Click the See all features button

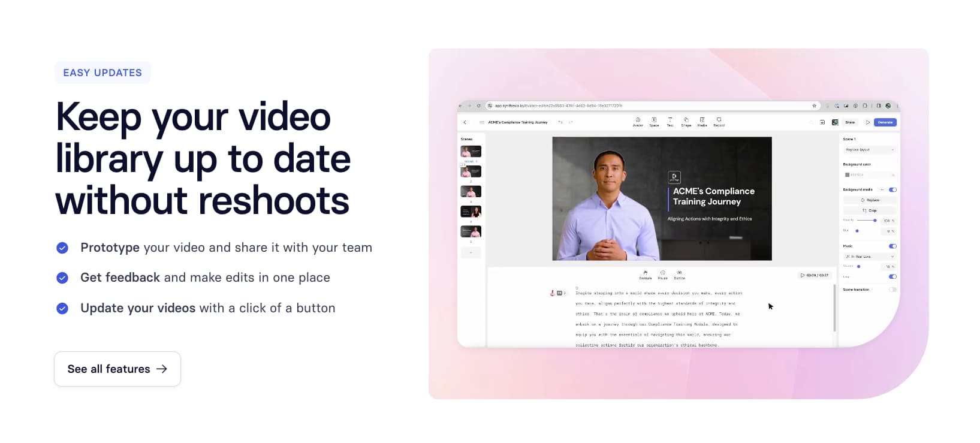[x=117, y=369]
